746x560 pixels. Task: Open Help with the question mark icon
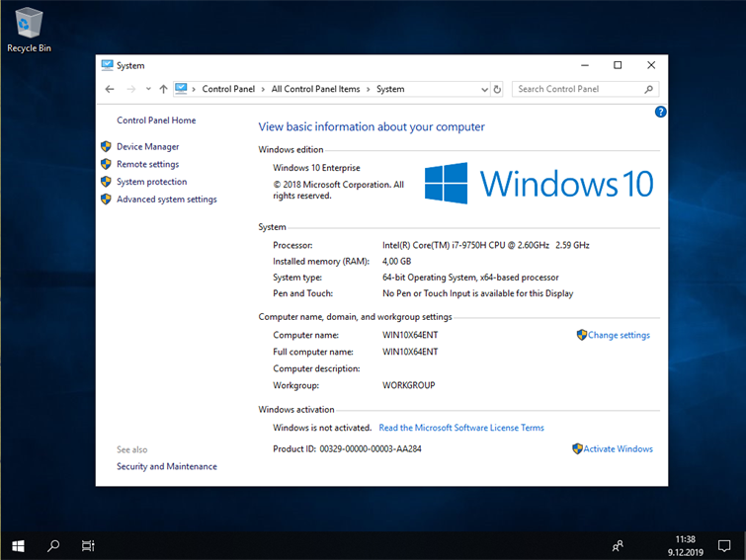coord(660,112)
